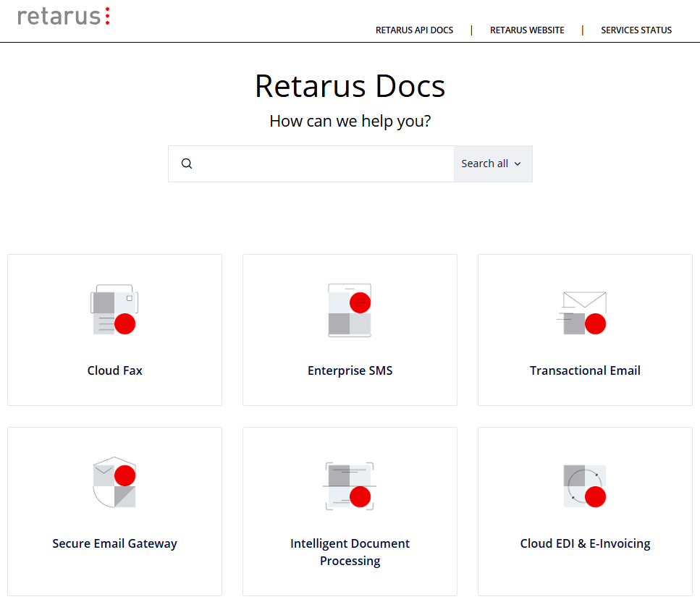Select the Cloud EDI & E-Invoicing title

click(x=585, y=543)
